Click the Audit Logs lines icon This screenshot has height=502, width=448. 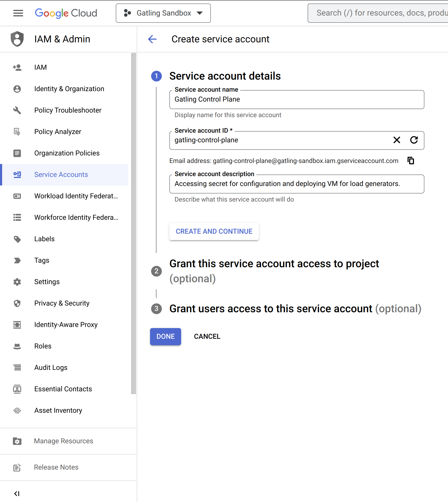coord(17,367)
